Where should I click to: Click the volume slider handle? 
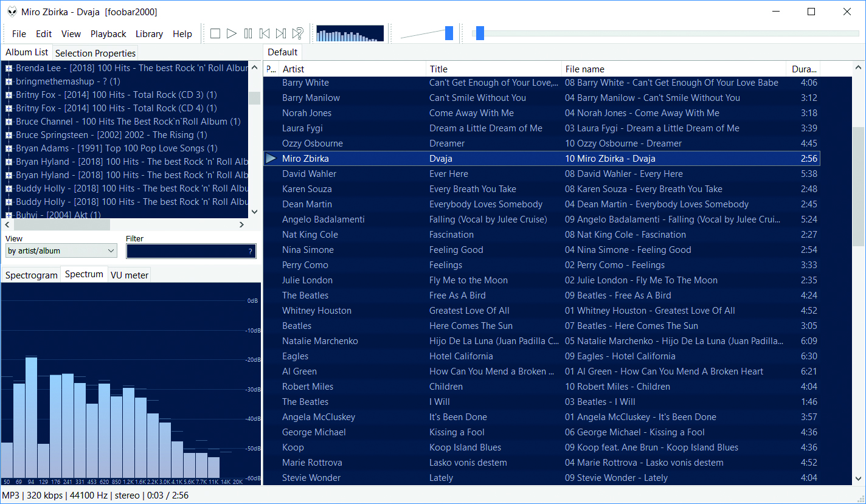point(449,33)
